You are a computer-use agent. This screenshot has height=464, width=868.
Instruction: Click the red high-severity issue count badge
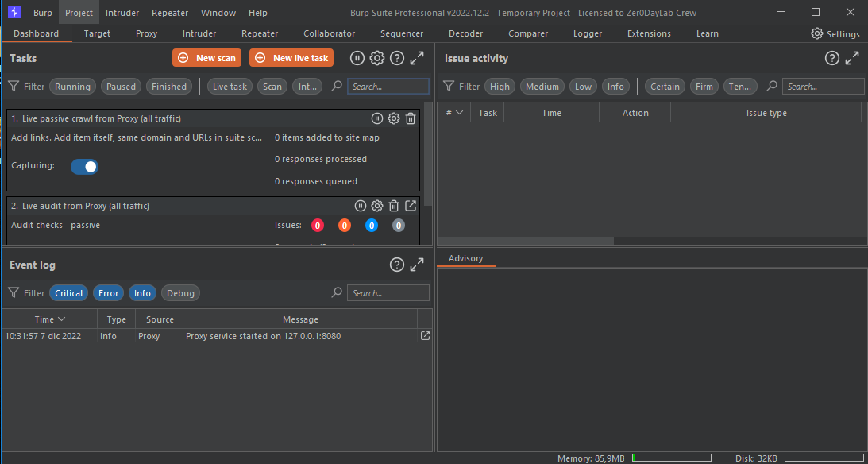(317, 226)
